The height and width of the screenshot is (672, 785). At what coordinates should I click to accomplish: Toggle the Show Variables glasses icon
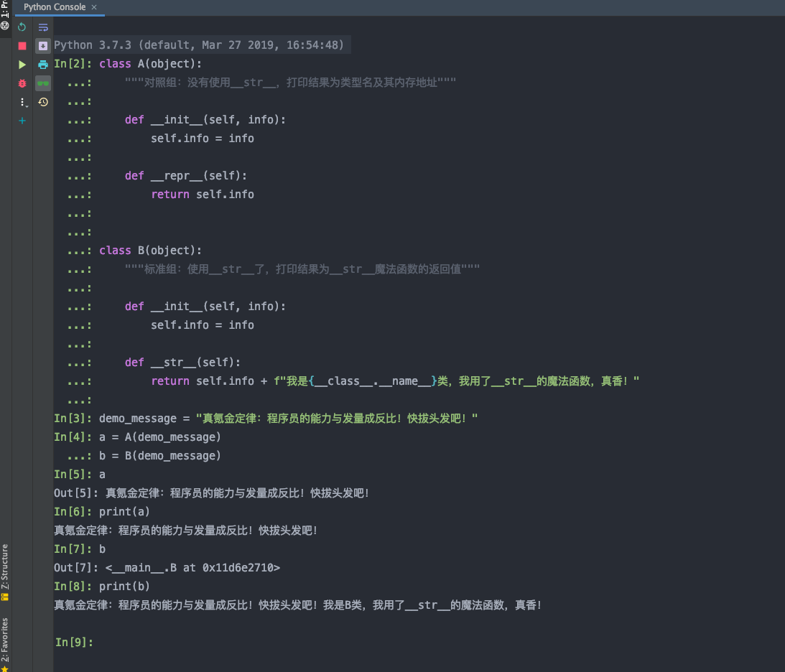click(43, 83)
